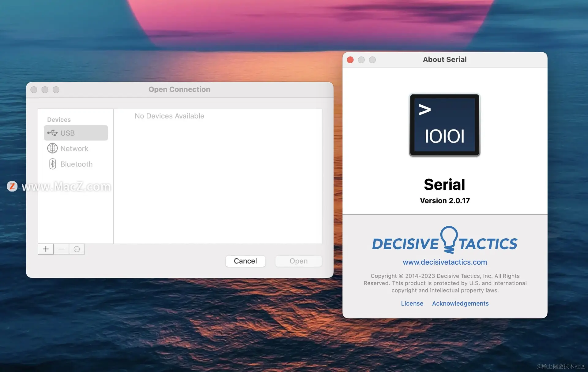Screen dimensions: 588x372
Task: Click the Devices sidebar heading
Action: pyautogui.click(x=59, y=120)
